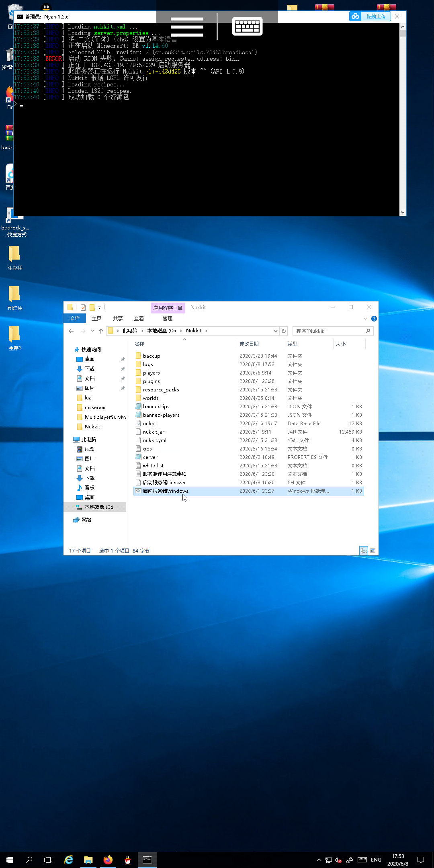This screenshot has height=868, width=434.
Task: Click the search magnifier in Explorer
Action: [368, 331]
